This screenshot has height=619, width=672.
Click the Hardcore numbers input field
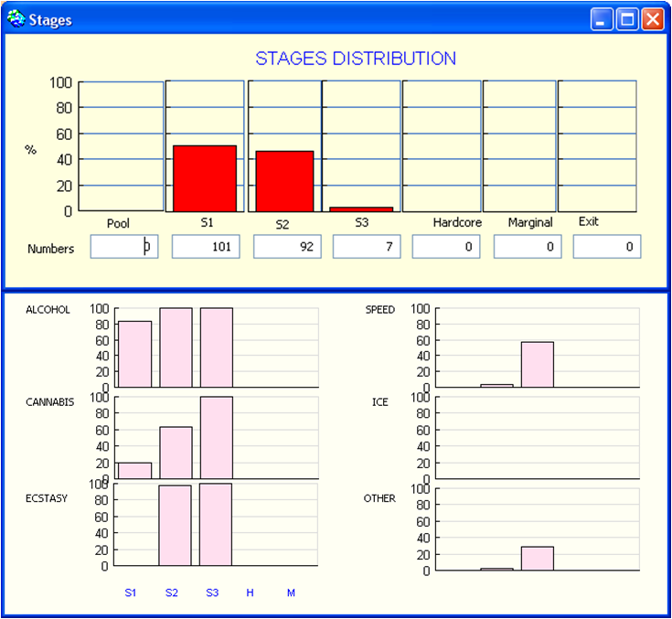tap(446, 247)
